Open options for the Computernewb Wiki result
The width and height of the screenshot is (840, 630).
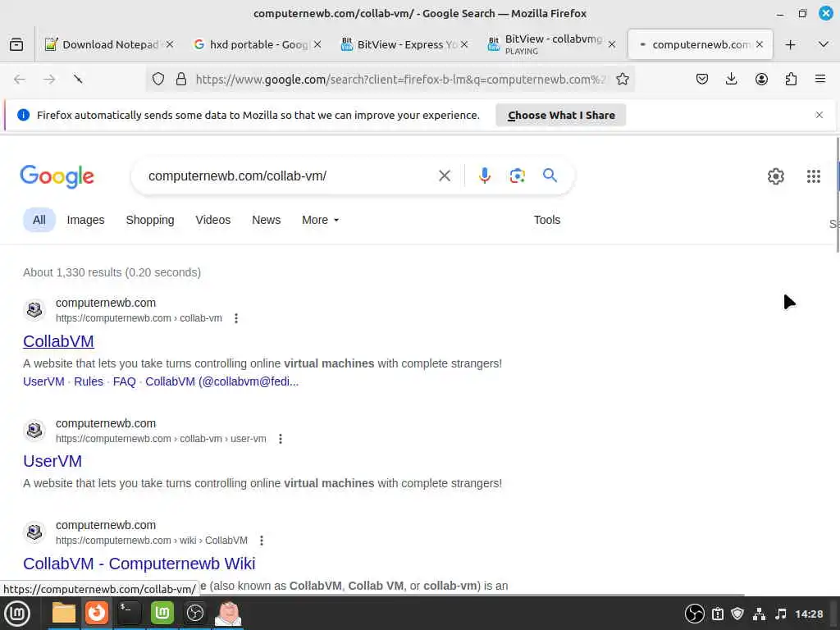[262, 541]
